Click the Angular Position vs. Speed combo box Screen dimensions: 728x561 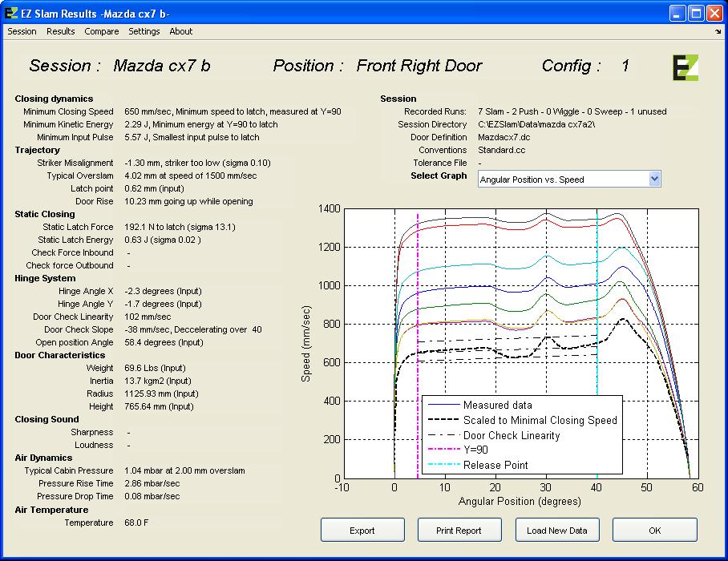[563, 180]
